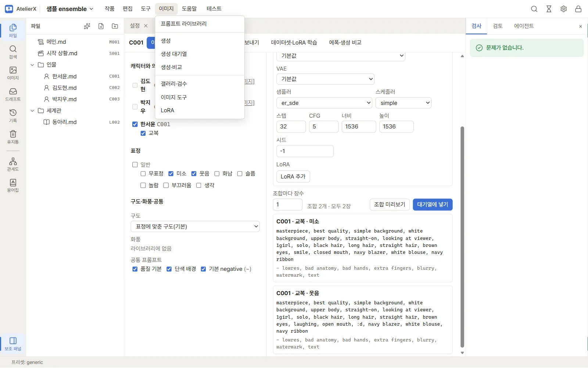The image size is (588, 368).
Task: Click the 시드 input field
Action: (x=305, y=151)
